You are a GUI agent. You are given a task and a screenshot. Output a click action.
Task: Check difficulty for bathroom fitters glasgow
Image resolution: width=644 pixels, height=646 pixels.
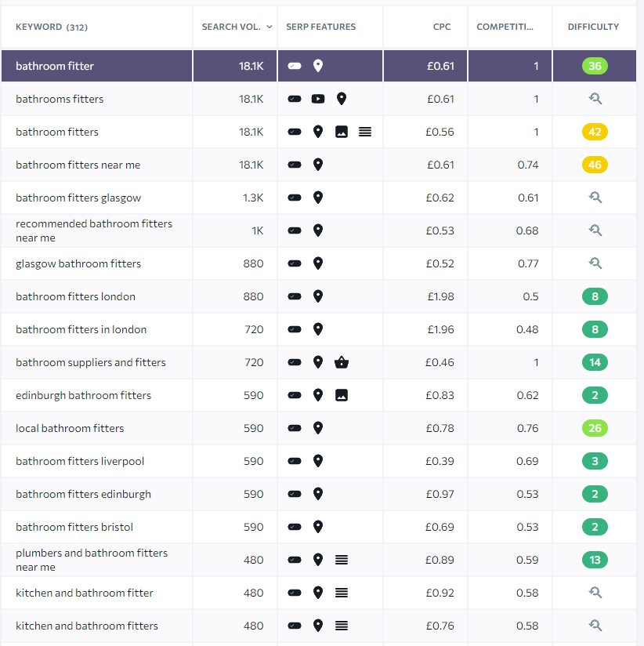click(x=595, y=198)
